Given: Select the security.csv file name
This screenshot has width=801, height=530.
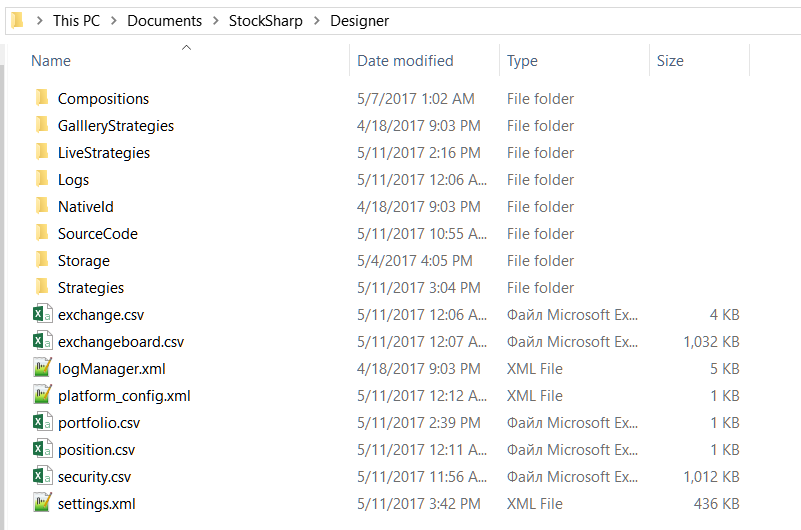Looking at the screenshot, I should [x=95, y=477].
